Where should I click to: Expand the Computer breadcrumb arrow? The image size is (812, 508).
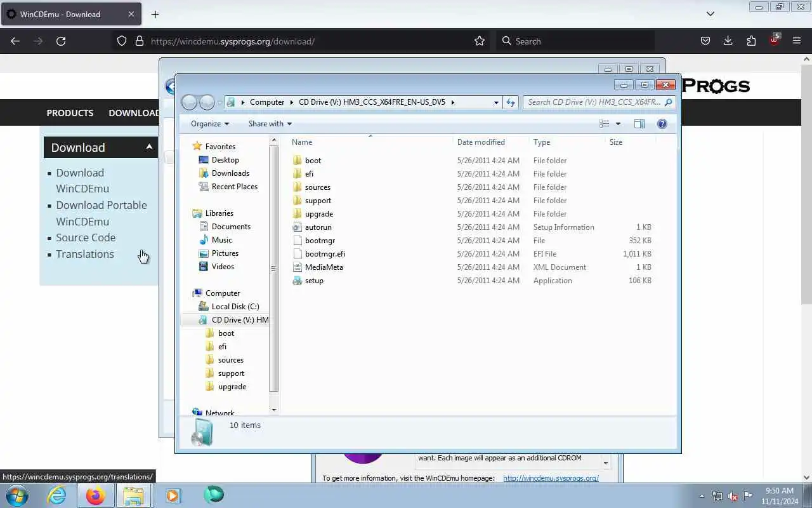pos(292,102)
